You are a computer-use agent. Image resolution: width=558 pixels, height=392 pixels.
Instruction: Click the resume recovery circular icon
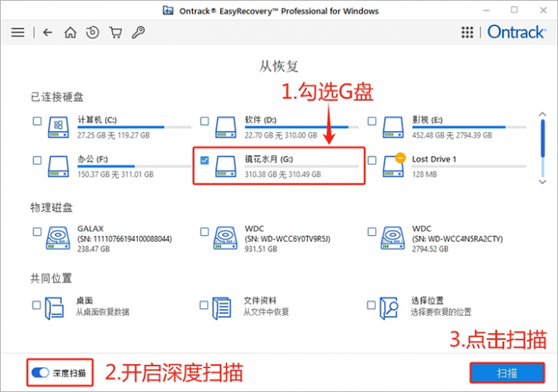(x=93, y=32)
